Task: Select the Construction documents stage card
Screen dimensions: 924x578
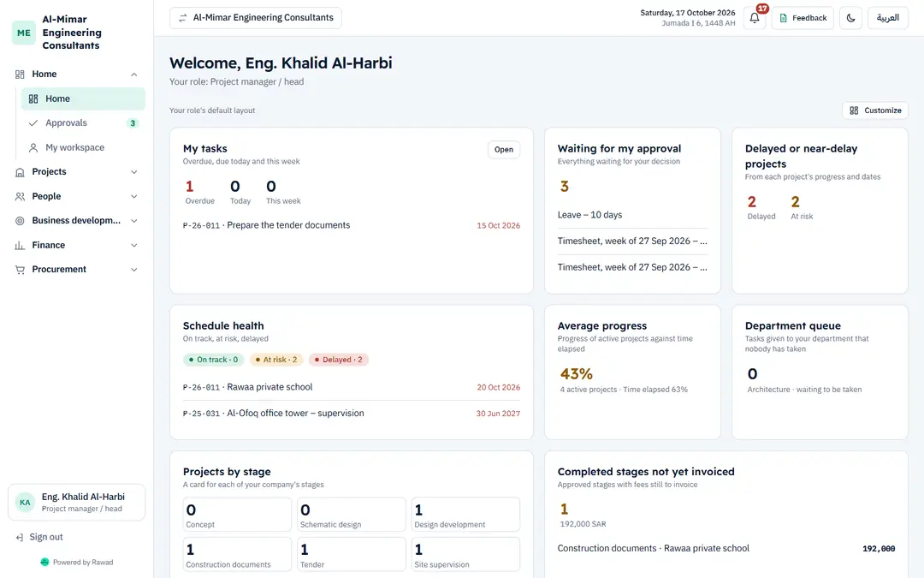Action: (x=237, y=554)
